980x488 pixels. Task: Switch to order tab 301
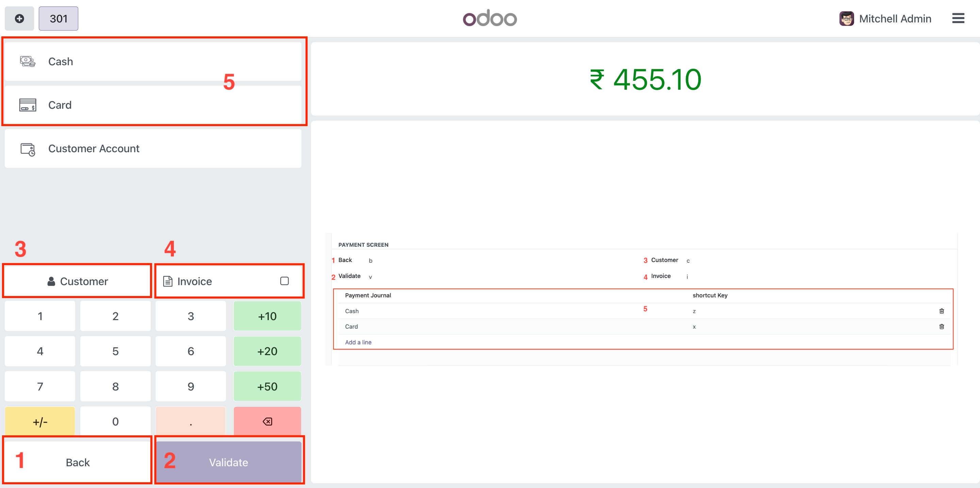59,19
